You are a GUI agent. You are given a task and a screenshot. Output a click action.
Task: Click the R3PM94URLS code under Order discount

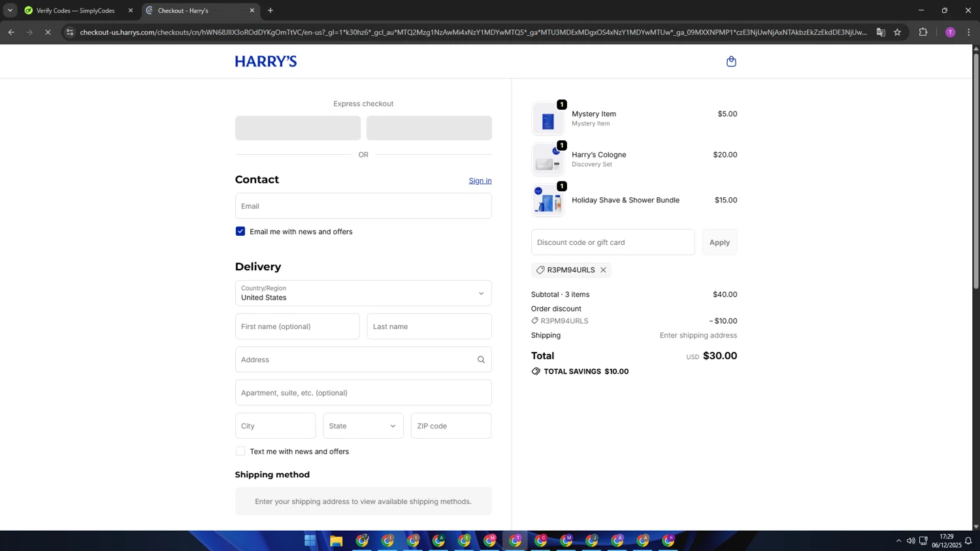(564, 321)
